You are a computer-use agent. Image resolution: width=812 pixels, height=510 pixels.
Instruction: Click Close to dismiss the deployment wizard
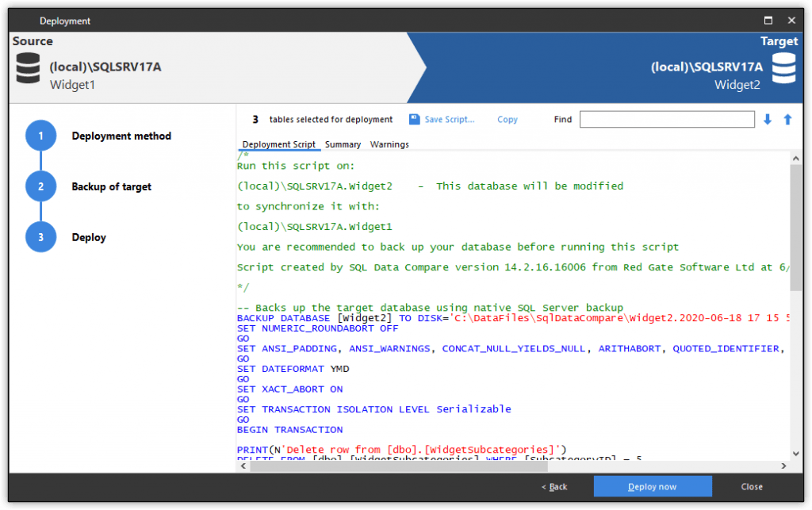click(x=751, y=486)
